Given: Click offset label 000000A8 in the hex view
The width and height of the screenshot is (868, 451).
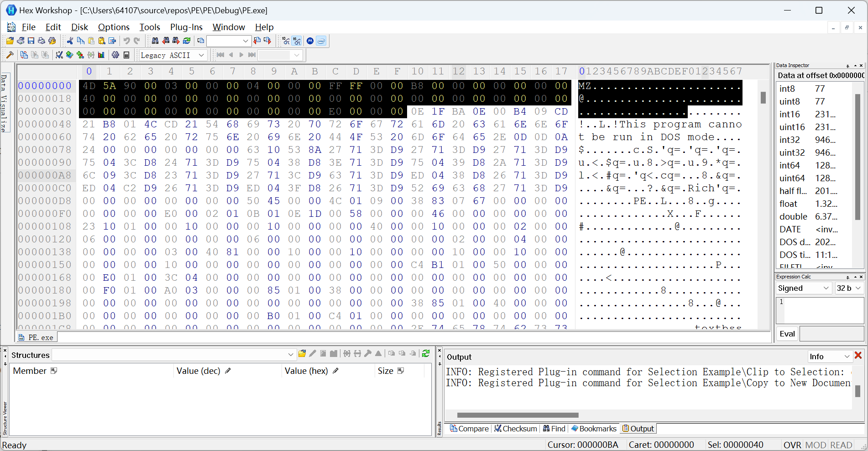Looking at the screenshot, I should pos(45,175).
